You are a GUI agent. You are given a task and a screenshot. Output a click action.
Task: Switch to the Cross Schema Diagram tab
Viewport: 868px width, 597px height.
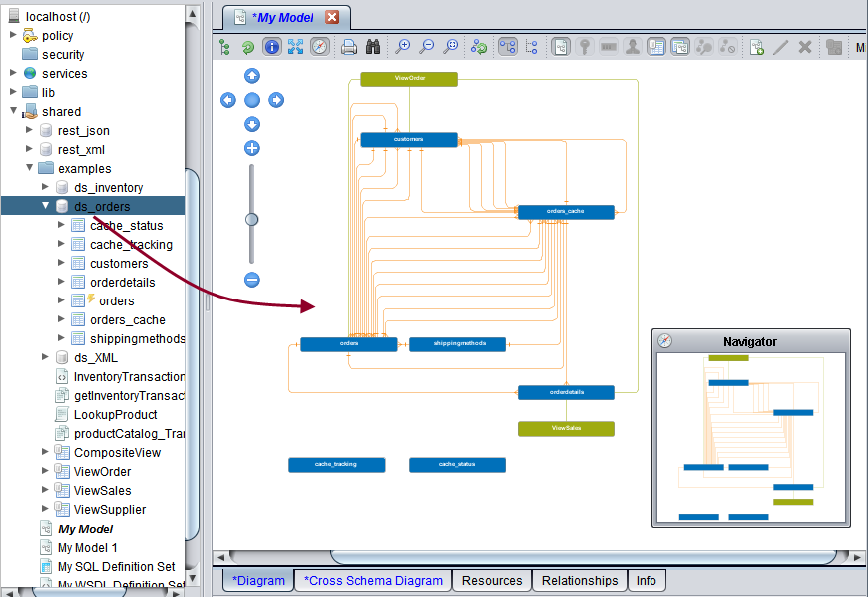tap(373, 580)
